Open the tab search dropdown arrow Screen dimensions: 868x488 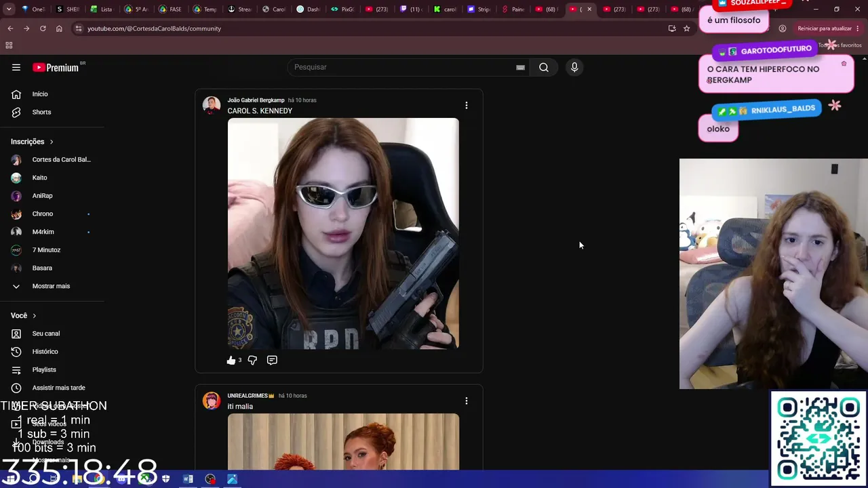click(x=10, y=9)
